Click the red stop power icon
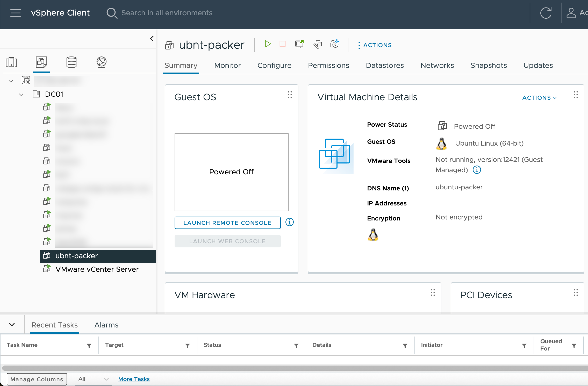The height and width of the screenshot is (386, 588). (x=283, y=44)
